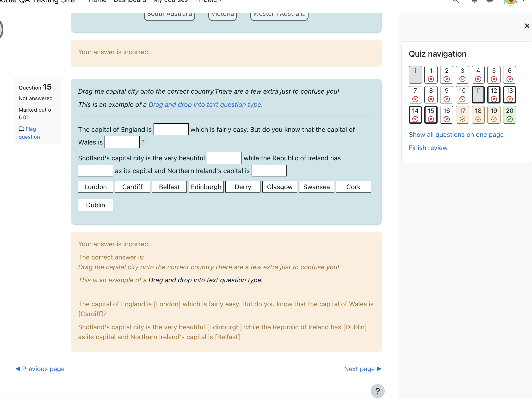
Task: Jump to question 5 in navigation
Action: tap(494, 75)
